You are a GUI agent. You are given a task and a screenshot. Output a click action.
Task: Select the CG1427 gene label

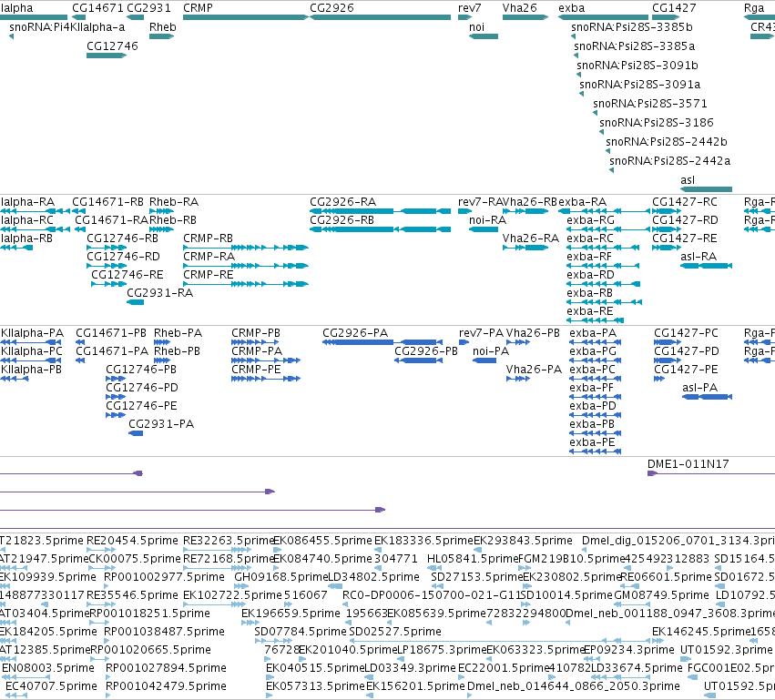click(x=674, y=8)
